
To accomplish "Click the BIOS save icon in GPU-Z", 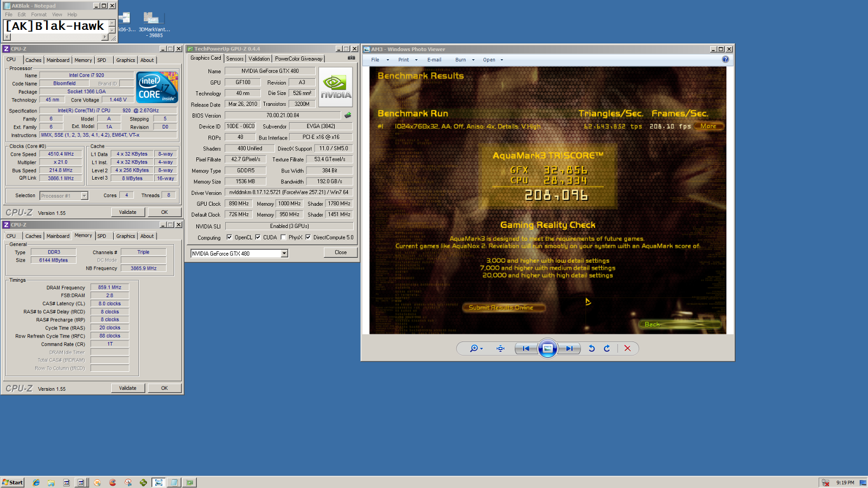I will click(348, 115).
